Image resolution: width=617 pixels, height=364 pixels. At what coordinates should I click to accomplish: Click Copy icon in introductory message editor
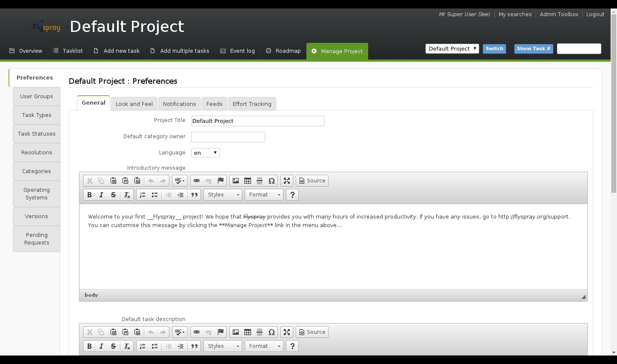pos(101,181)
